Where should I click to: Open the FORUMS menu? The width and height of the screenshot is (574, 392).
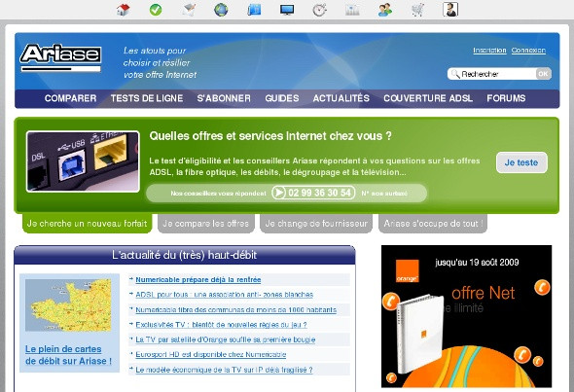506,98
